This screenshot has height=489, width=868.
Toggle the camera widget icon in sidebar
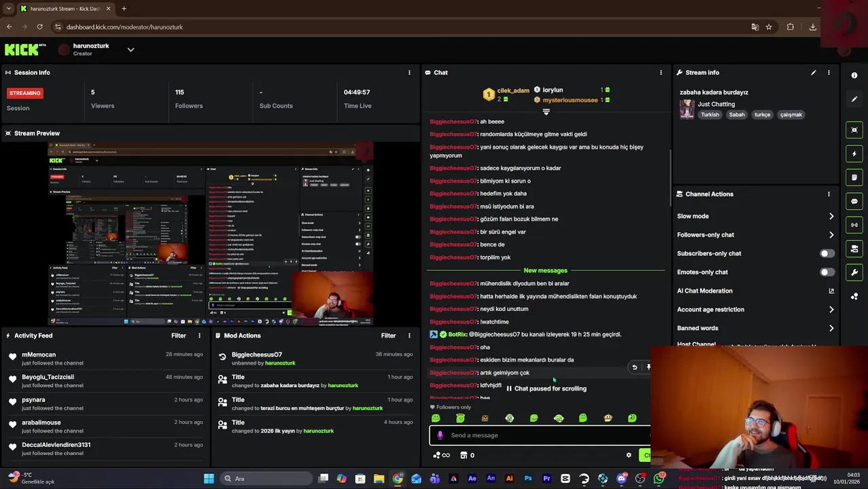[x=854, y=249]
